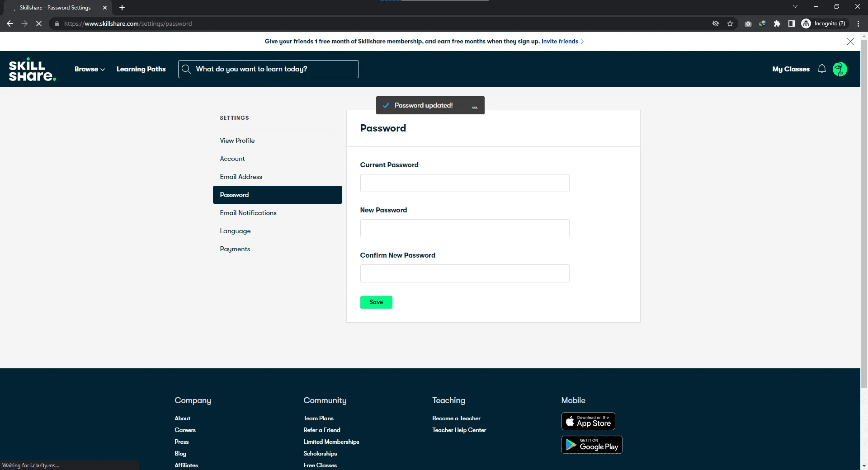This screenshot has width=868, height=470.
Task: Open Language settings
Action: (235, 231)
